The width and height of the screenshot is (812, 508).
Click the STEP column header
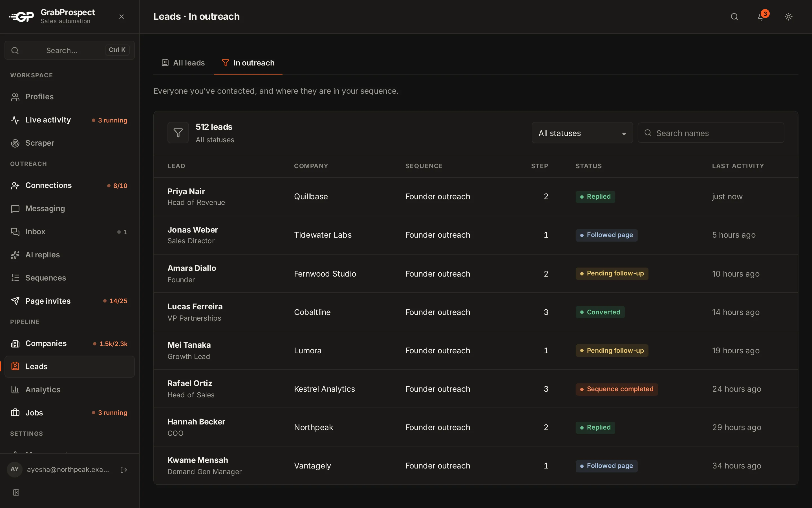540,166
